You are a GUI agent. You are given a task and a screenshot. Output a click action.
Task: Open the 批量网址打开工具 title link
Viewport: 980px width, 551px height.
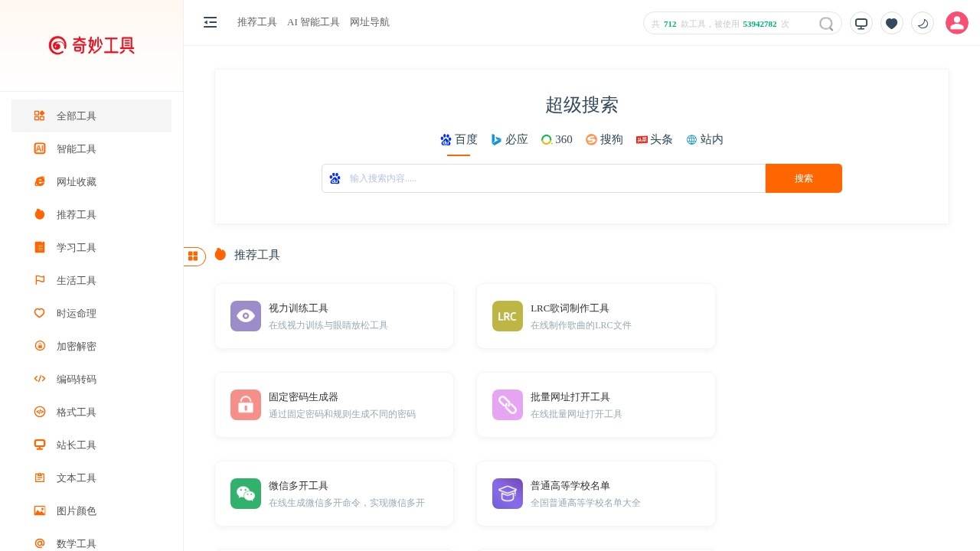[x=570, y=397]
